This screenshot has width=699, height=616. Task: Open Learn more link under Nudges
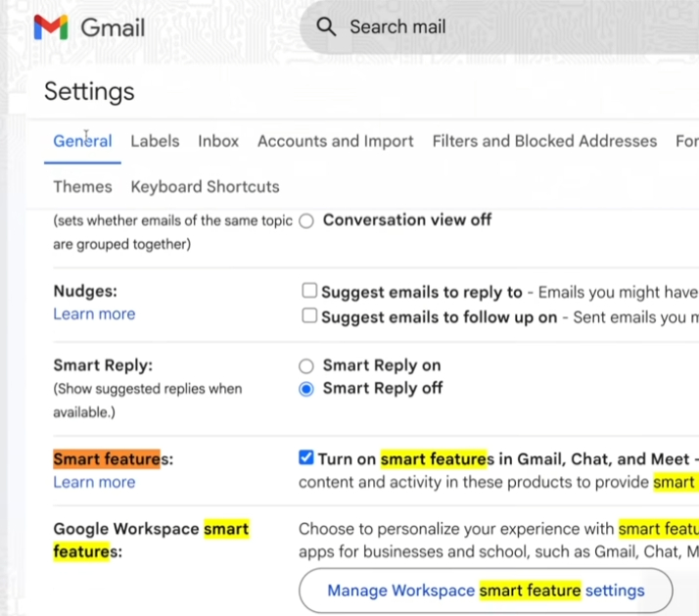[x=94, y=314]
